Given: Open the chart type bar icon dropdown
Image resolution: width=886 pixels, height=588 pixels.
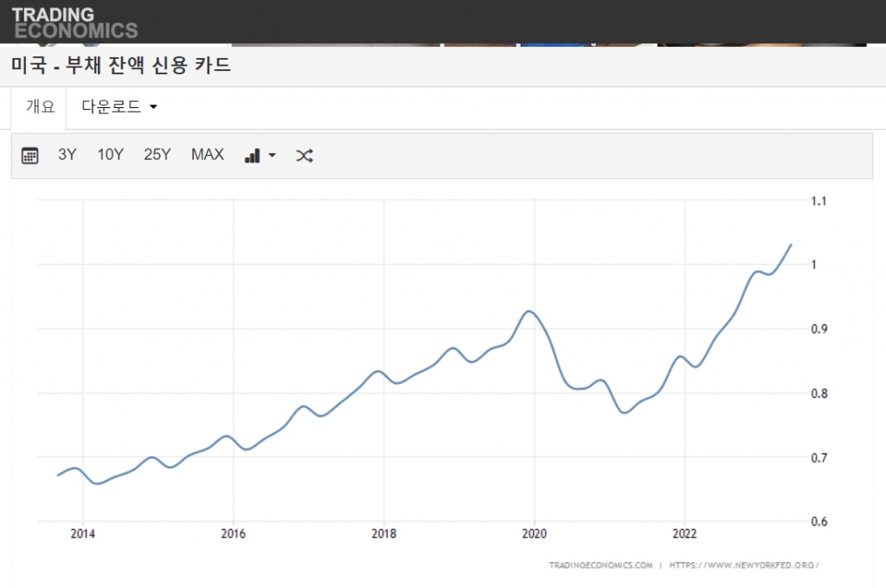Looking at the screenshot, I should [260, 156].
